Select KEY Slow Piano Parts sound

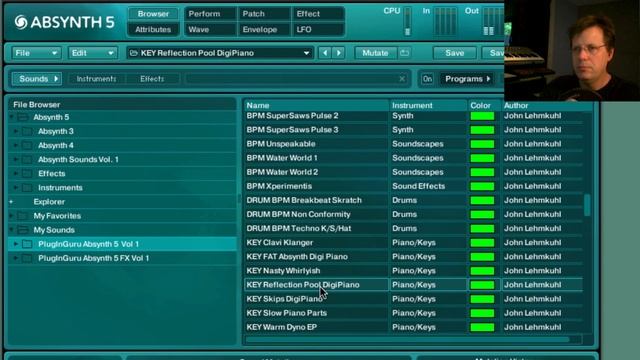(287, 313)
